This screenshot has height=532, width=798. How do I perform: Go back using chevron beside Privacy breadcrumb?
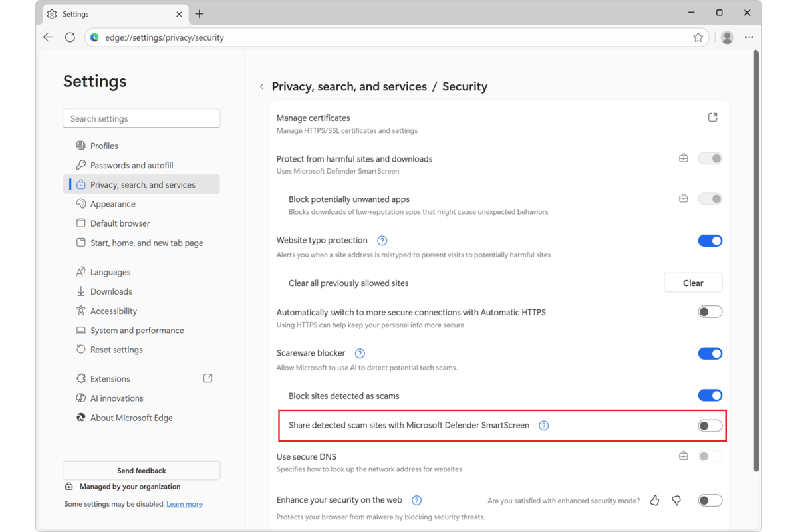tap(262, 87)
